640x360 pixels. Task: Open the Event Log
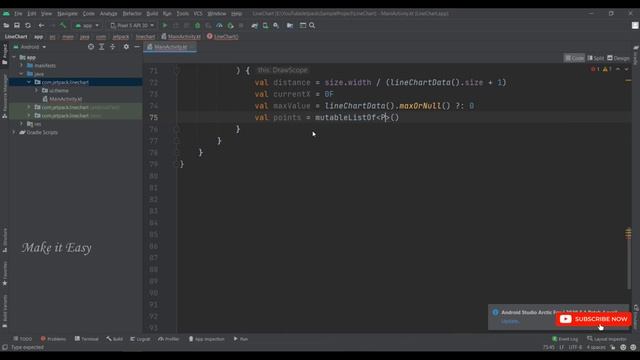click(565, 339)
